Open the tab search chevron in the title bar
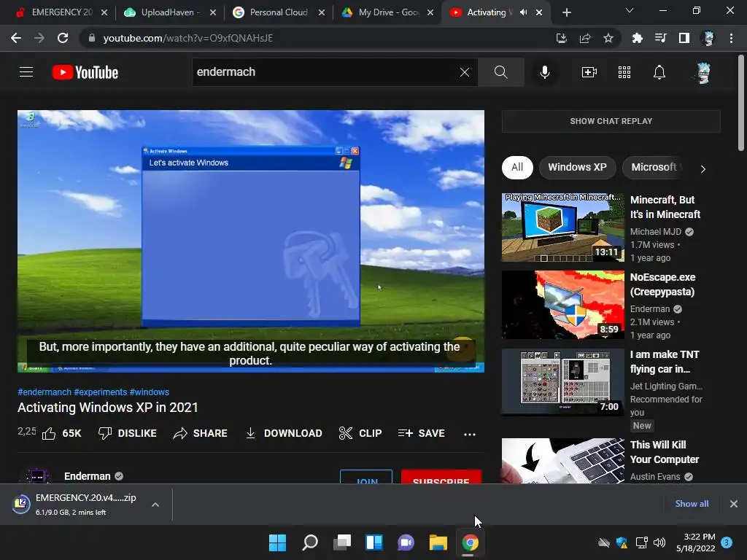The image size is (747, 560). coord(630,10)
